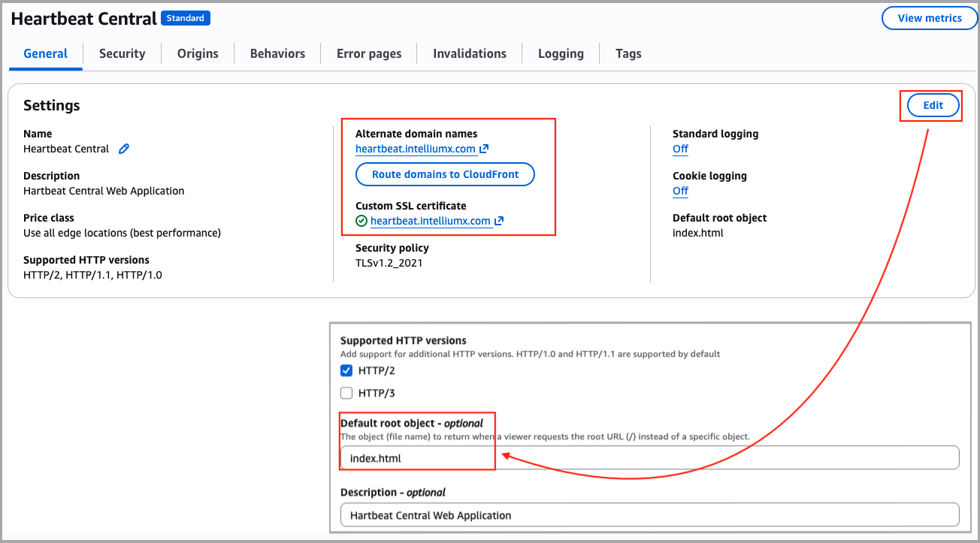Click the Description text field
Image resolution: width=980 pixels, height=543 pixels.
pos(649,515)
